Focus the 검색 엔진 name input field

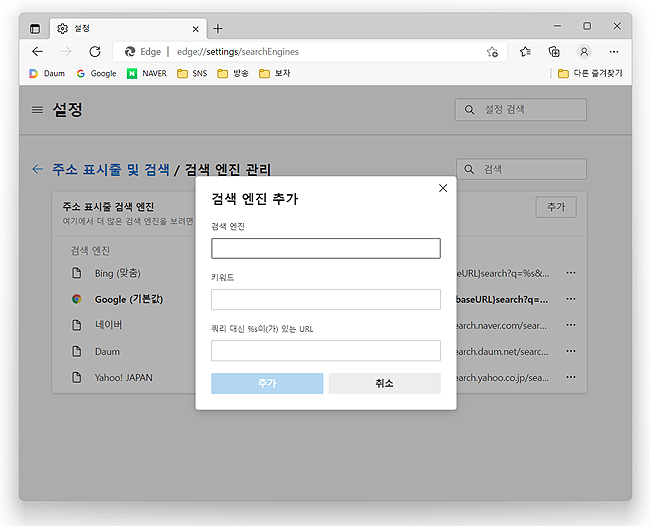click(x=326, y=248)
